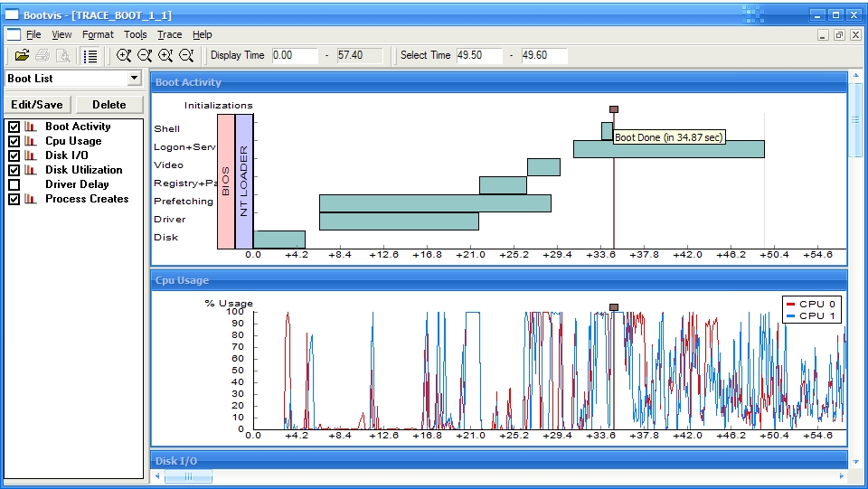This screenshot has height=489, width=868.
Task: Restore the inner trace document window
Action: 839,35
